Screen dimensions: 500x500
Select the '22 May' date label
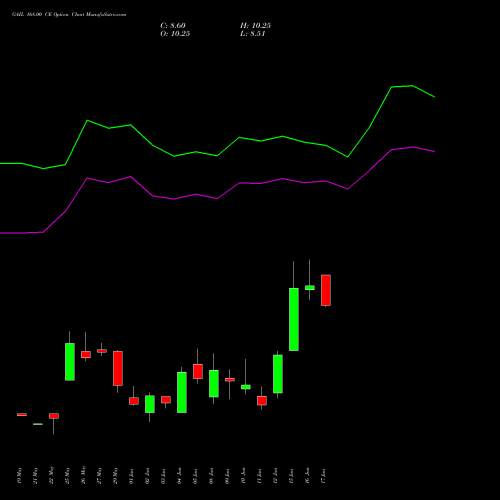coord(51,476)
